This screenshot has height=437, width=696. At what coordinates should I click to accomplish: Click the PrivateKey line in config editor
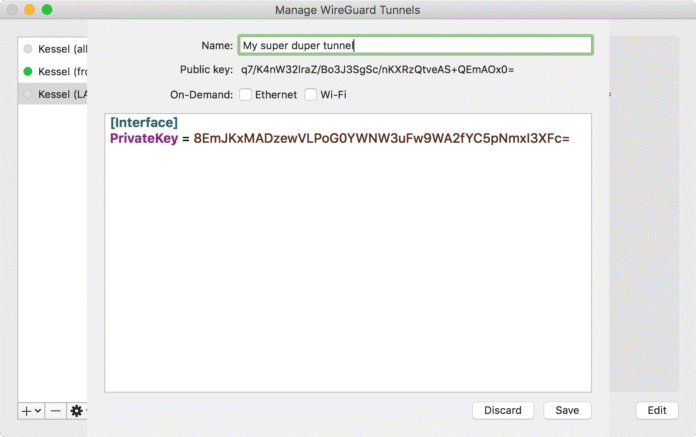click(x=340, y=138)
